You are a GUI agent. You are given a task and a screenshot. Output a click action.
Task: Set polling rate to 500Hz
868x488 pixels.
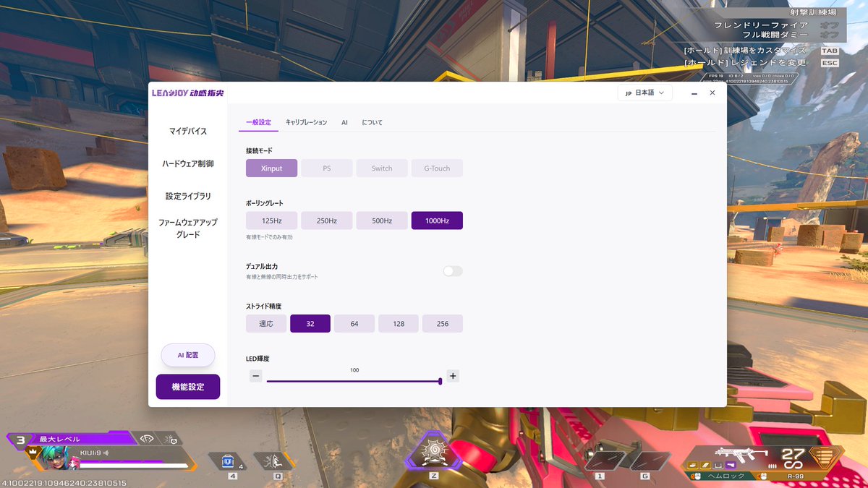coord(382,221)
